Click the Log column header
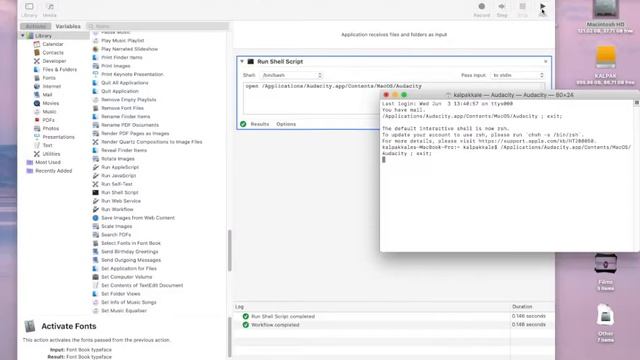 click(x=239, y=307)
